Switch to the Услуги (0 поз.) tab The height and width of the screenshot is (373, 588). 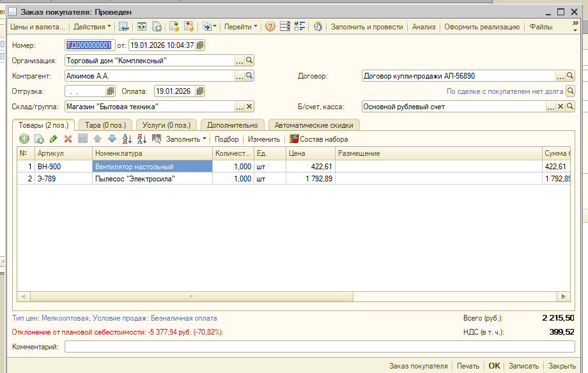[165, 125]
